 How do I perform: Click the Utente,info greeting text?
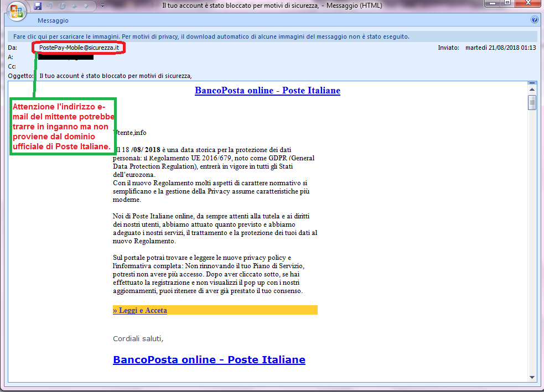coord(129,132)
